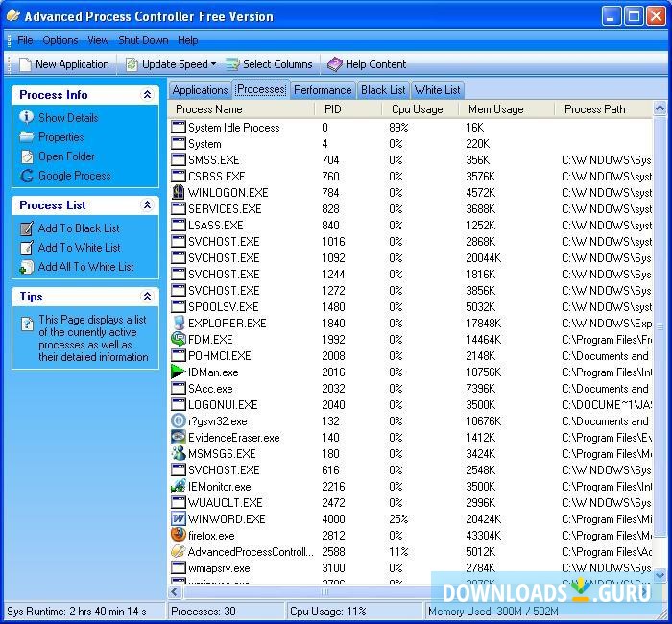Select the Processes tab
Screen dimensions: 672x624
[x=260, y=89]
